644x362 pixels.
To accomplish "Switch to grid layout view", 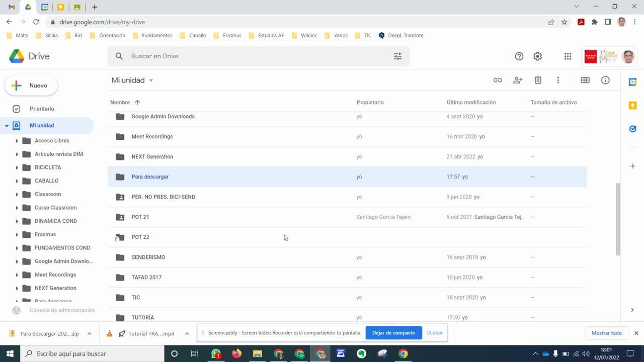I will 585,80.
